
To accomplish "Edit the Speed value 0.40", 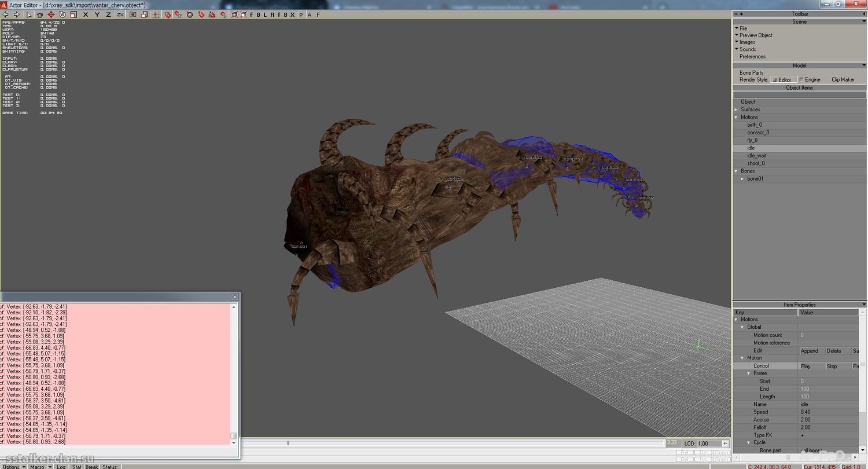I will 828,412.
